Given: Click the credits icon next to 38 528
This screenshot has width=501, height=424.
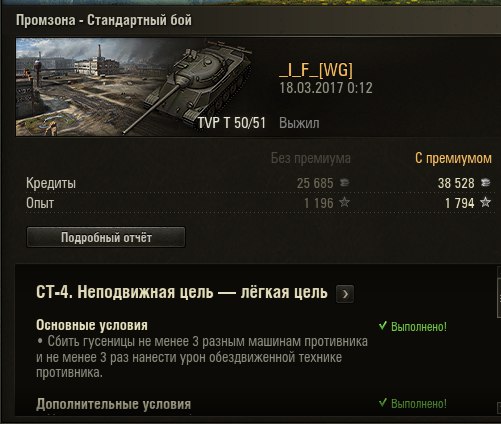Looking at the screenshot, I should pyautogui.click(x=485, y=183).
